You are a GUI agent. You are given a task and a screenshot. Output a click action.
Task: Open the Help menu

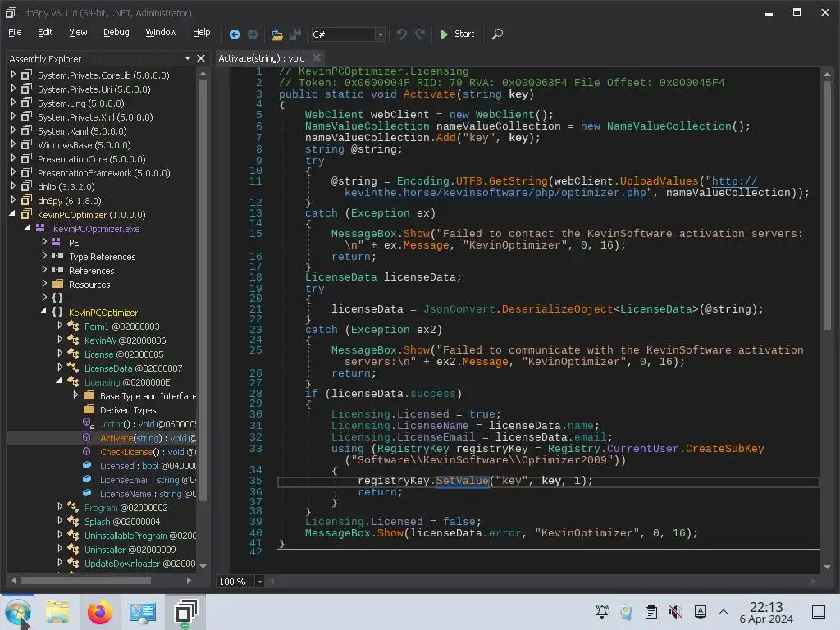[x=202, y=32]
